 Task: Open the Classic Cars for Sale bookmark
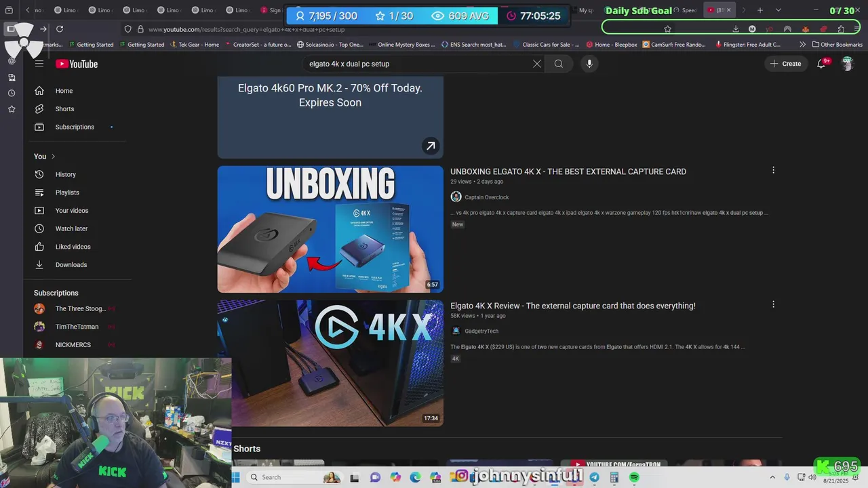tap(547, 45)
